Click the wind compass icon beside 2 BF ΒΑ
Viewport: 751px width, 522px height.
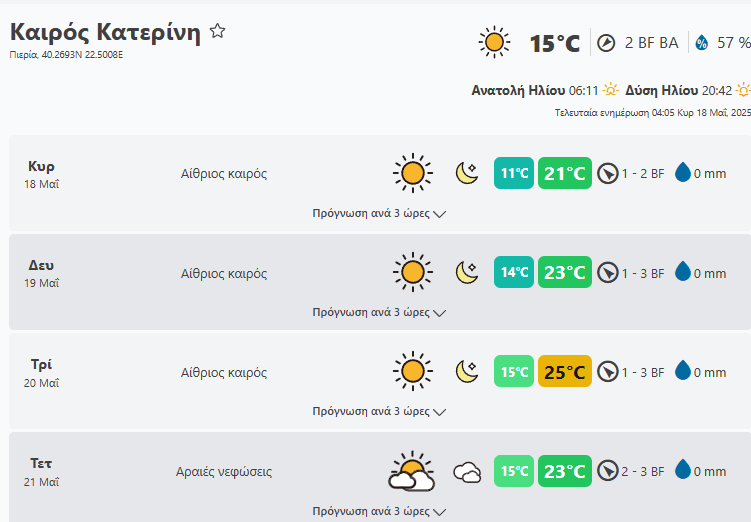click(x=606, y=43)
